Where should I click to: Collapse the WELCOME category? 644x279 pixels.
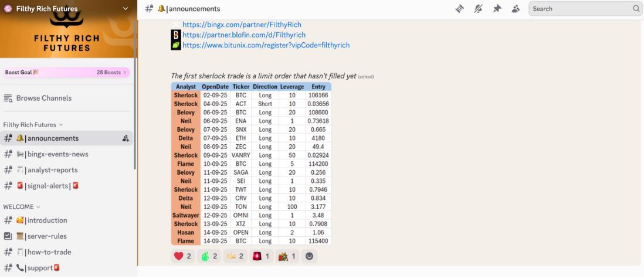pyautogui.click(x=22, y=207)
